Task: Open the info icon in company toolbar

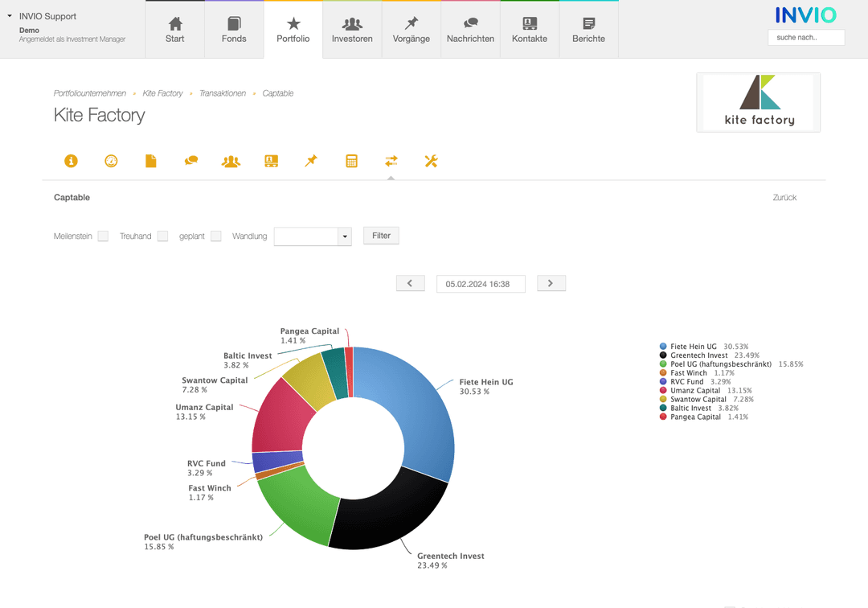Action: click(x=71, y=161)
